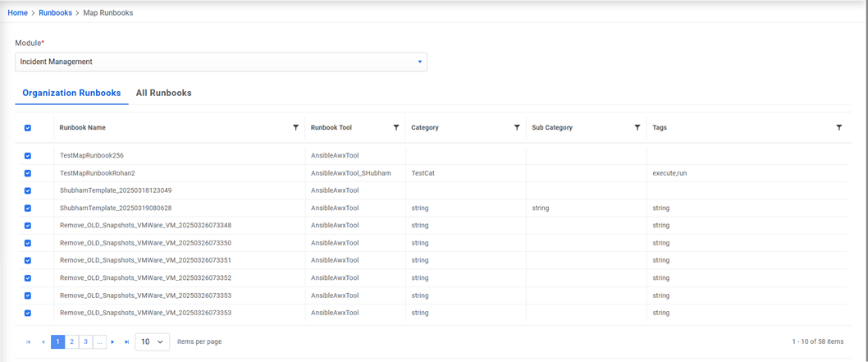Open the Category column filter
This screenshot has width=868, height=362.
pos(517,128)
